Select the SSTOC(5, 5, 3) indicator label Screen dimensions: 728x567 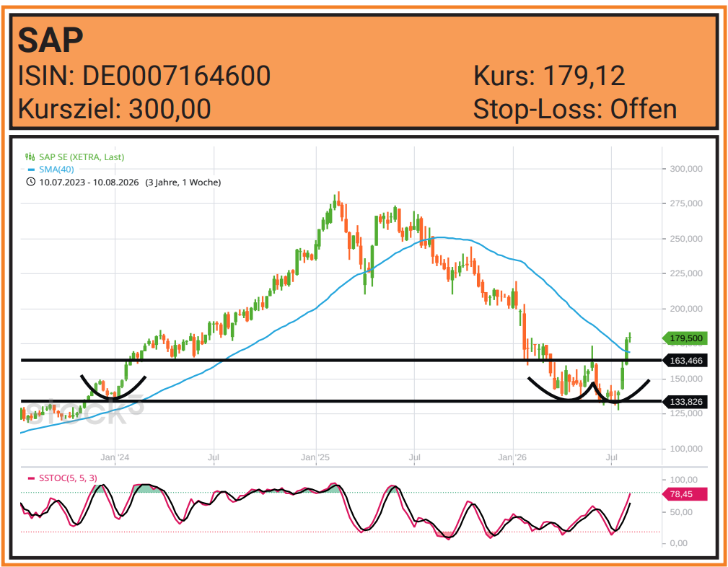click(x=68, y=478)
